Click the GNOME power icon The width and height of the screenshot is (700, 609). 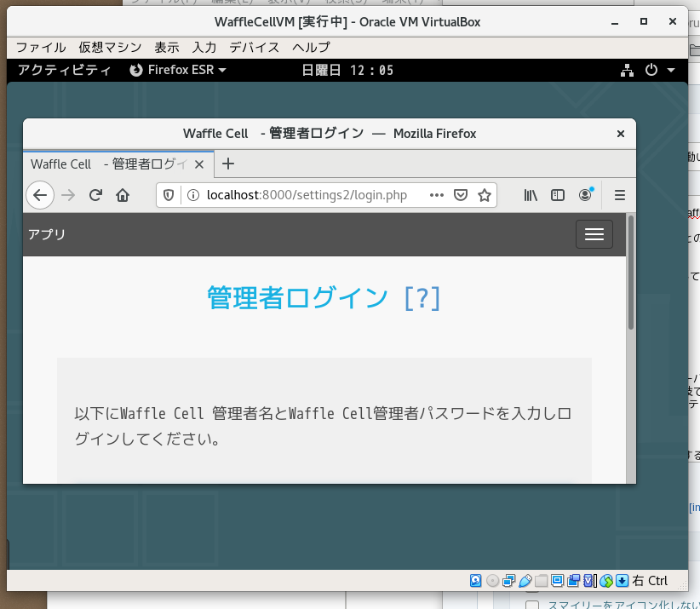click(x=651, y=70)
